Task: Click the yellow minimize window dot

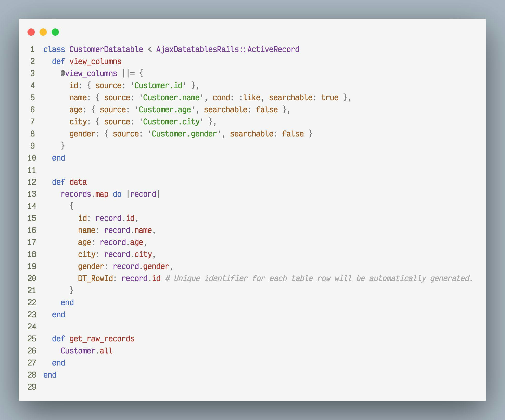Action: click(43, 32)
